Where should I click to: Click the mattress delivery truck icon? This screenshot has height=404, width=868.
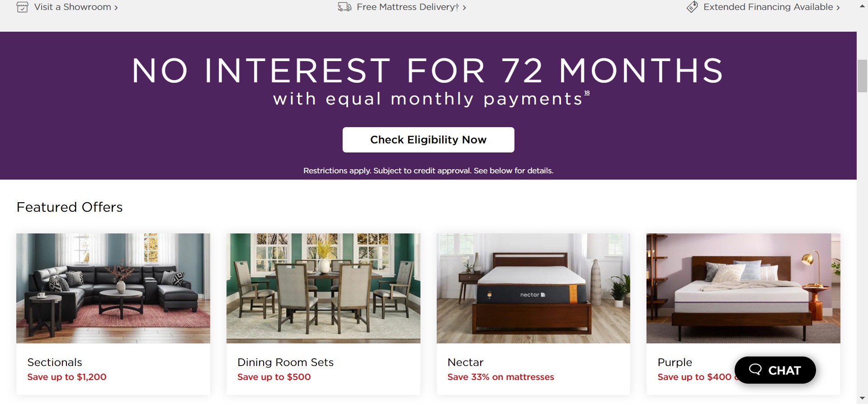[344, 7]
